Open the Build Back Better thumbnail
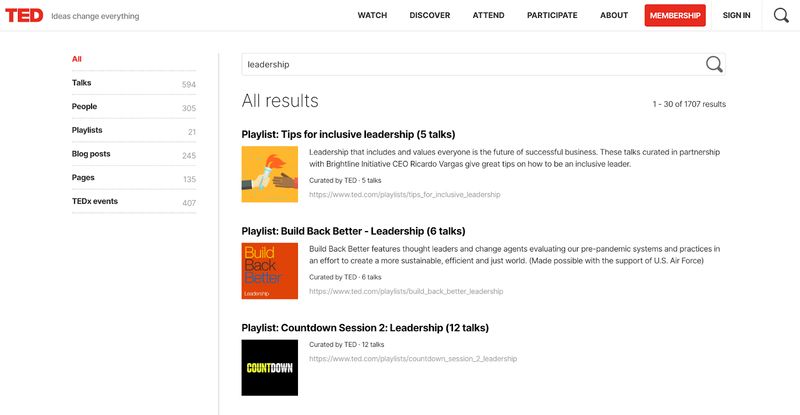This screenshot has height=415, width=800. click(x=270, y=271)
